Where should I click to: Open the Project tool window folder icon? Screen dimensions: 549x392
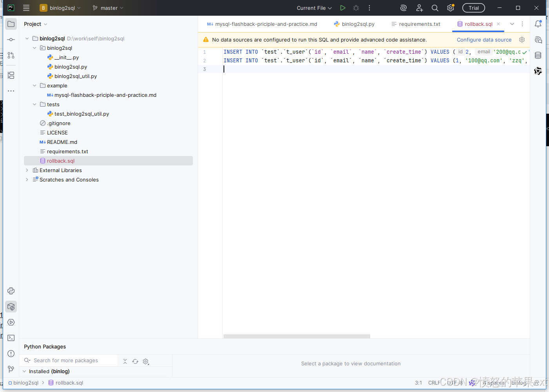coord(11,24)
